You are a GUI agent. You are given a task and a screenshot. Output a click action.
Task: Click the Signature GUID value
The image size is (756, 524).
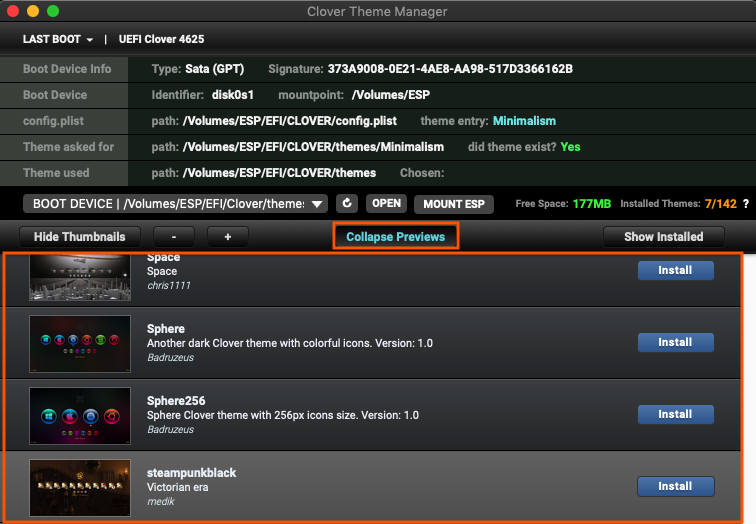click(x=450, y=69)
